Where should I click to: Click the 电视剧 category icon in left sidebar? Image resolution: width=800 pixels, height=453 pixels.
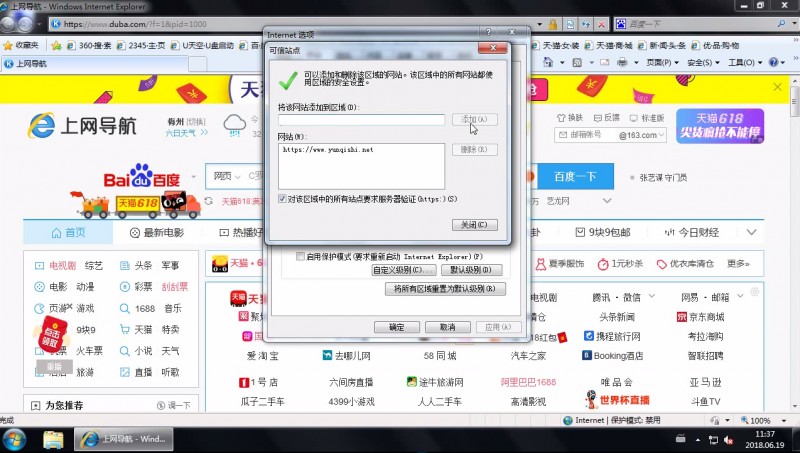coord(39,265)
